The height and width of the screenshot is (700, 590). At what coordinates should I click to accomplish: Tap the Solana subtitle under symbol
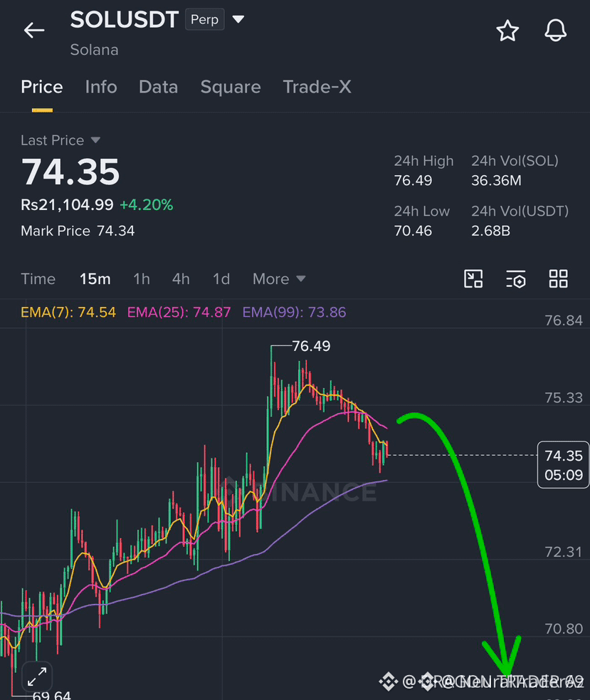coord(94,50)
